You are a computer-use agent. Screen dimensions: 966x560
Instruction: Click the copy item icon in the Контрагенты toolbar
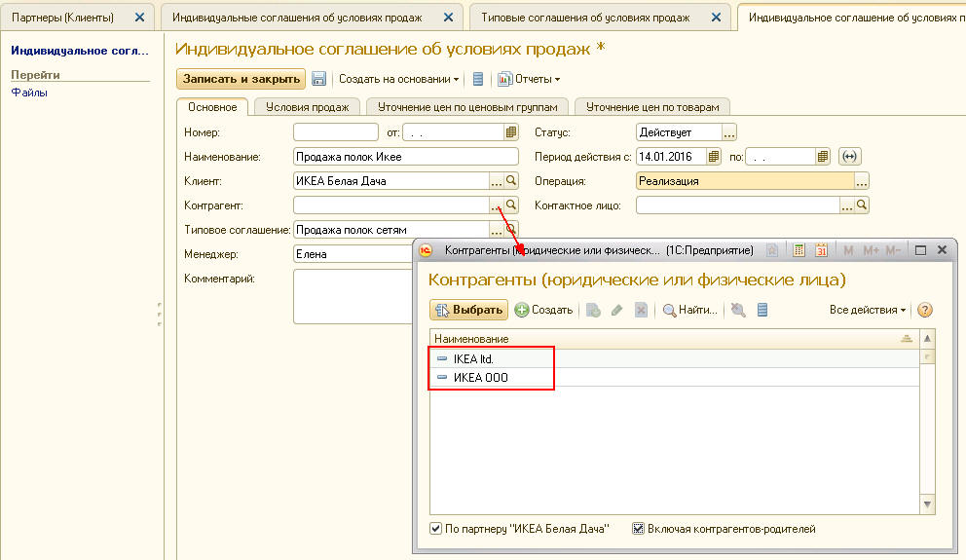tap(593, 310)
